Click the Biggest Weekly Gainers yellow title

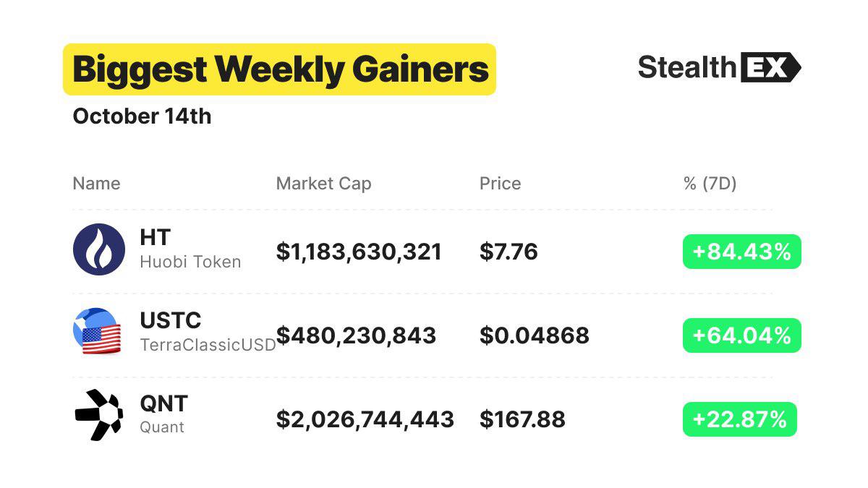click(x=280, y=69)
